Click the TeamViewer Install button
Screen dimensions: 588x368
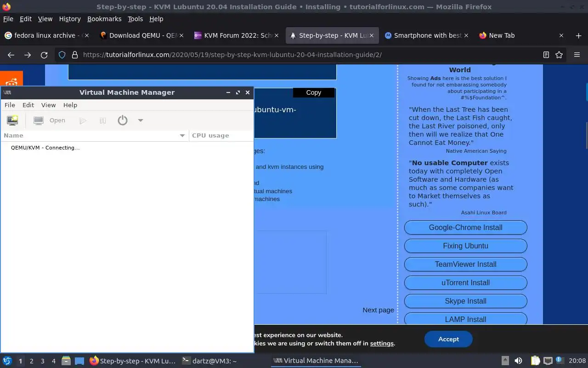click(465, 264)
